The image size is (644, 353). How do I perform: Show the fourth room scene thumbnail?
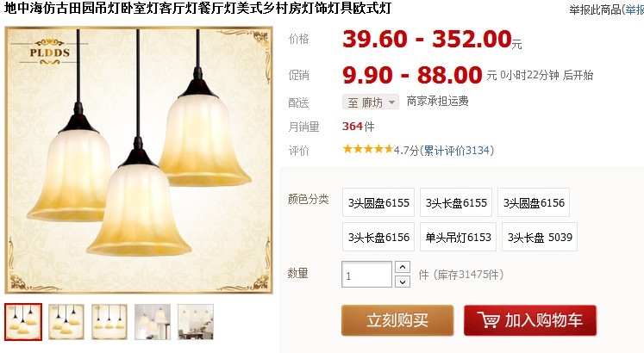pos(153,322)
